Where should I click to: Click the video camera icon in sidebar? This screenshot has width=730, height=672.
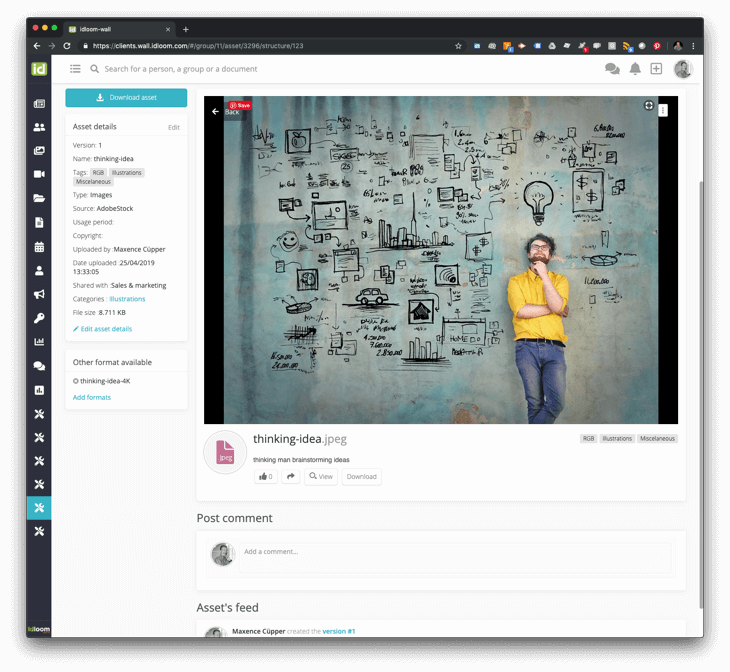tap(39, 174)
